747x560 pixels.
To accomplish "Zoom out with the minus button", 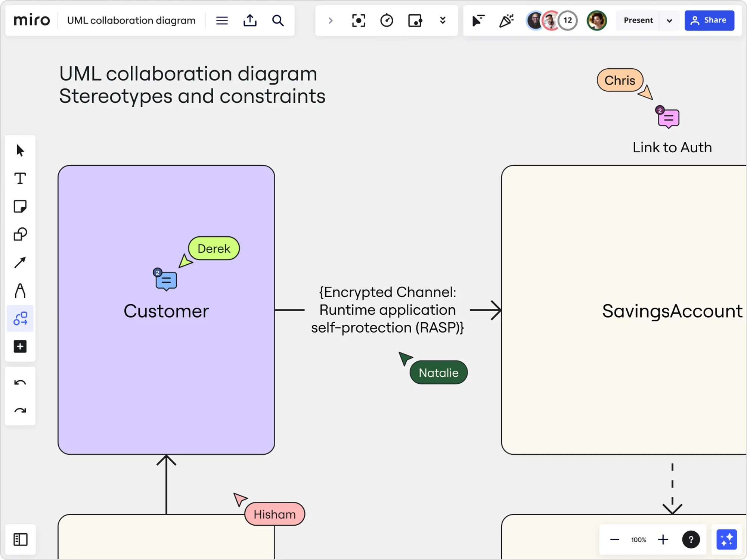I will (x=614, y=539).
